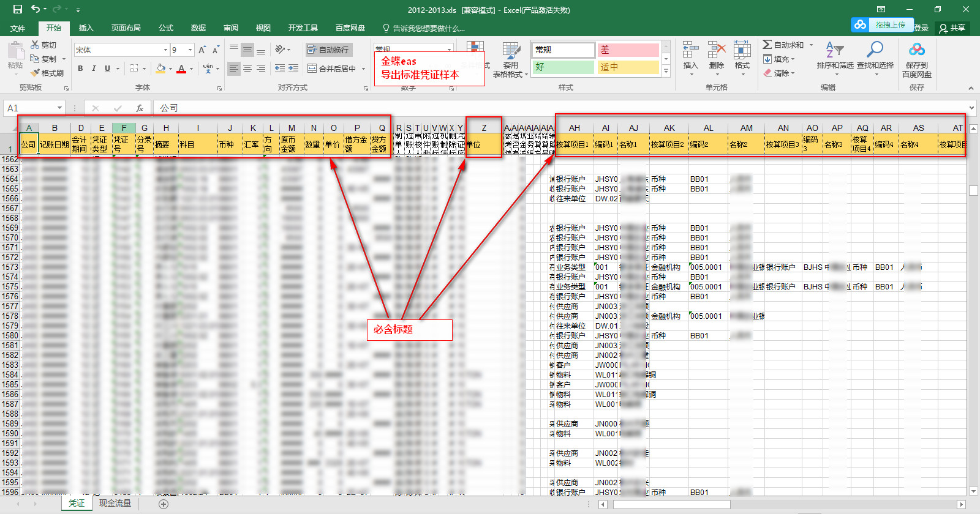This screenshot has width=980, height=514.
Task: Click the Insert Function fx icon
Action: [x=140, y=108]
